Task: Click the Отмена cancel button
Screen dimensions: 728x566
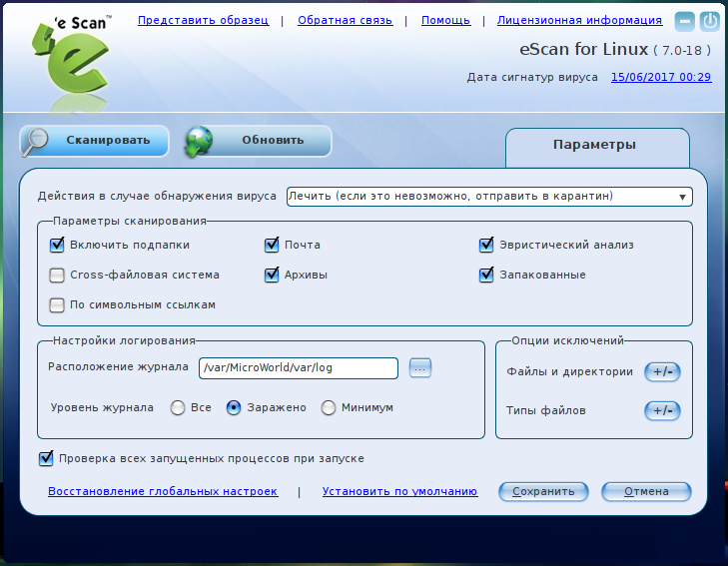Action: [x=646, y=492]
